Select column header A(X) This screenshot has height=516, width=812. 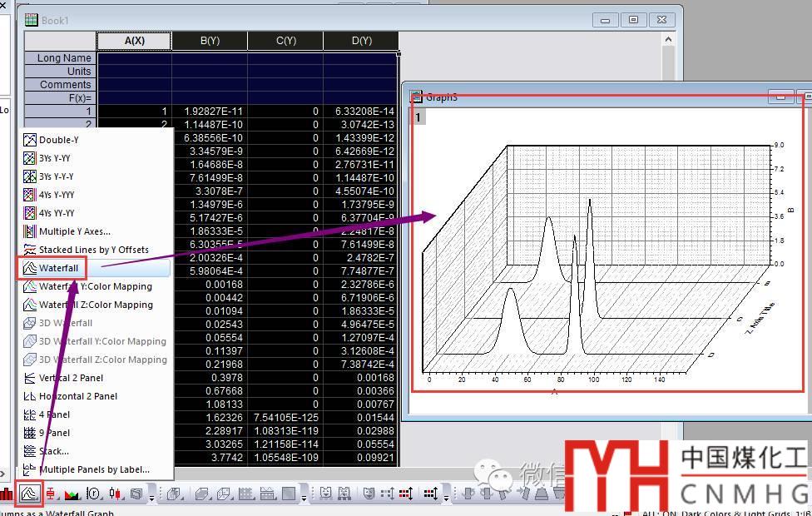(135, 41)
